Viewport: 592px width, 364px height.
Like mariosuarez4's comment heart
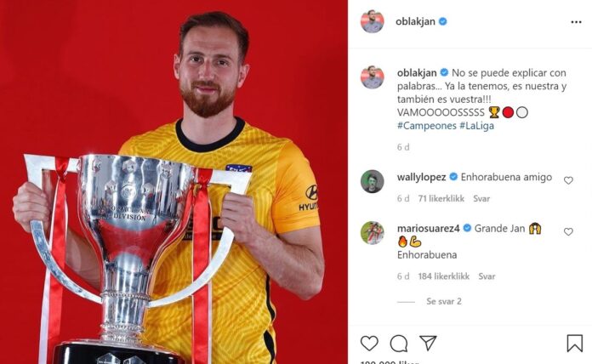pyautogui.click(x=568, y=231)
